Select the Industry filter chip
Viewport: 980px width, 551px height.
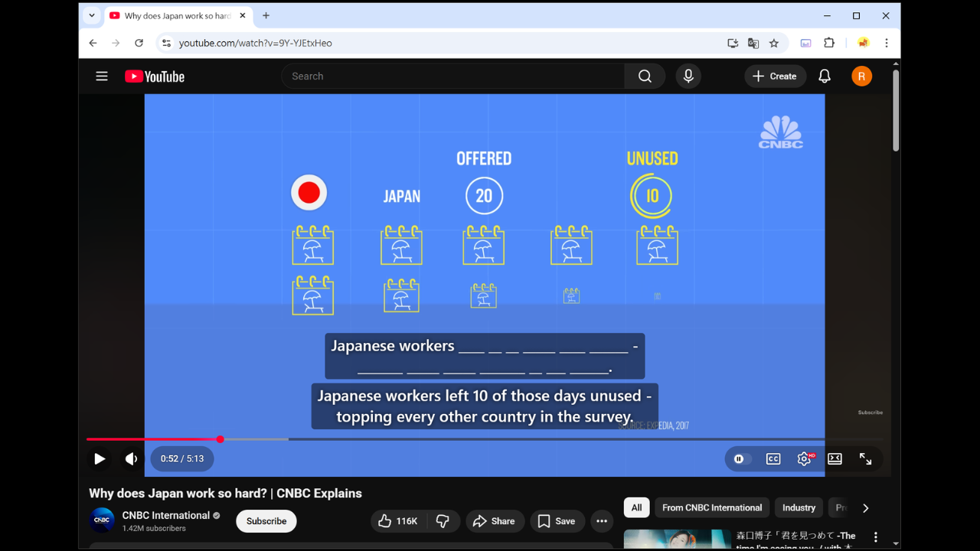pos(799,508)
